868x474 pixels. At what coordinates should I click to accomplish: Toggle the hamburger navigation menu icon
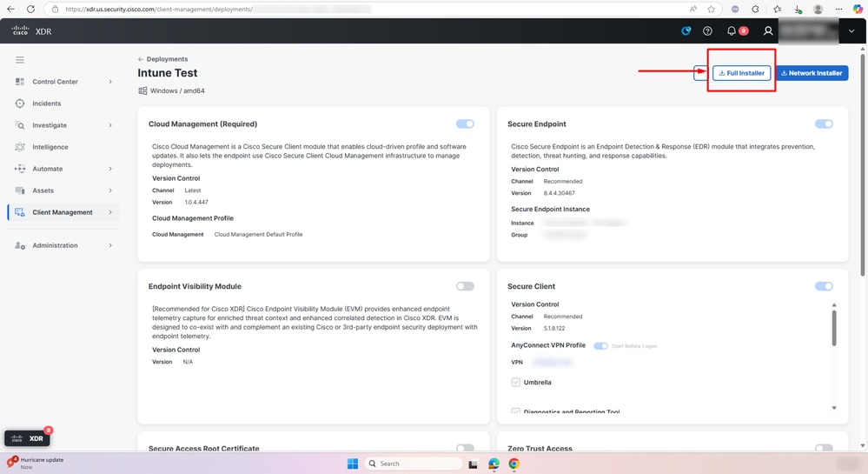tap(20, 60)
